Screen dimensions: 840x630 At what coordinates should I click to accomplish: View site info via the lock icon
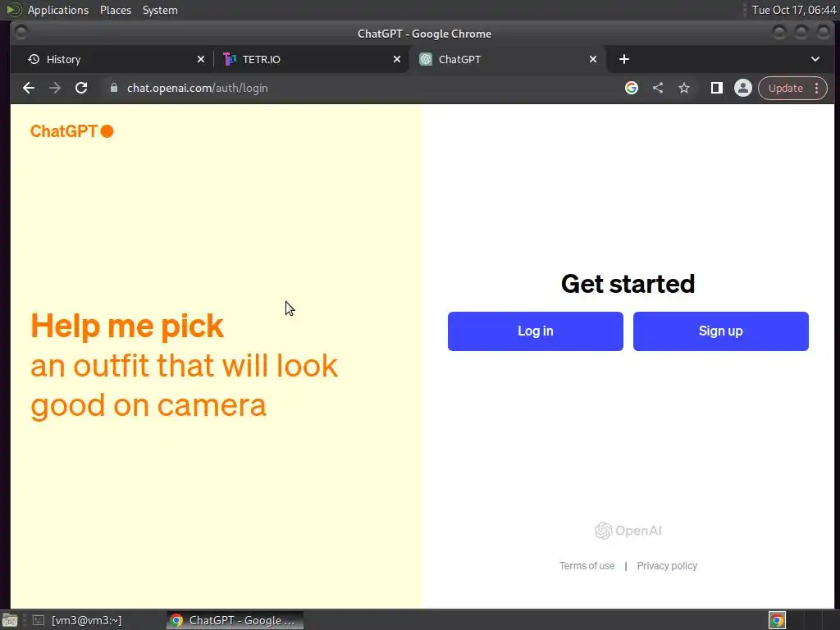click(113, 88)
